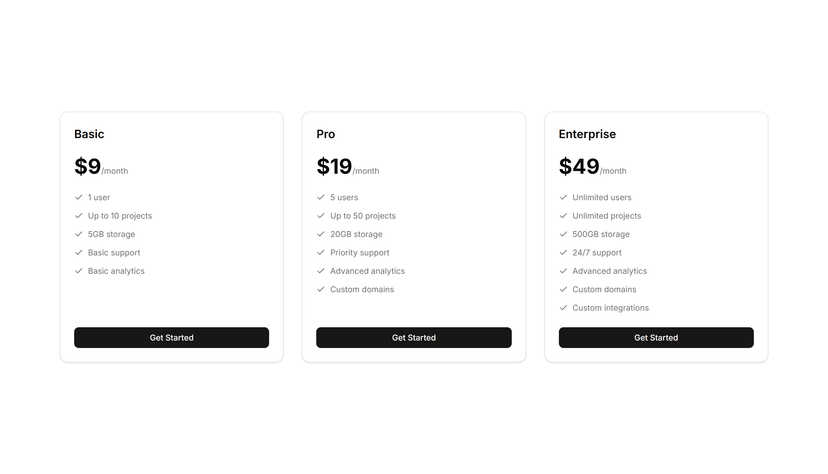Click the checkmark for 500GB storage

click(x=563, y=234)
